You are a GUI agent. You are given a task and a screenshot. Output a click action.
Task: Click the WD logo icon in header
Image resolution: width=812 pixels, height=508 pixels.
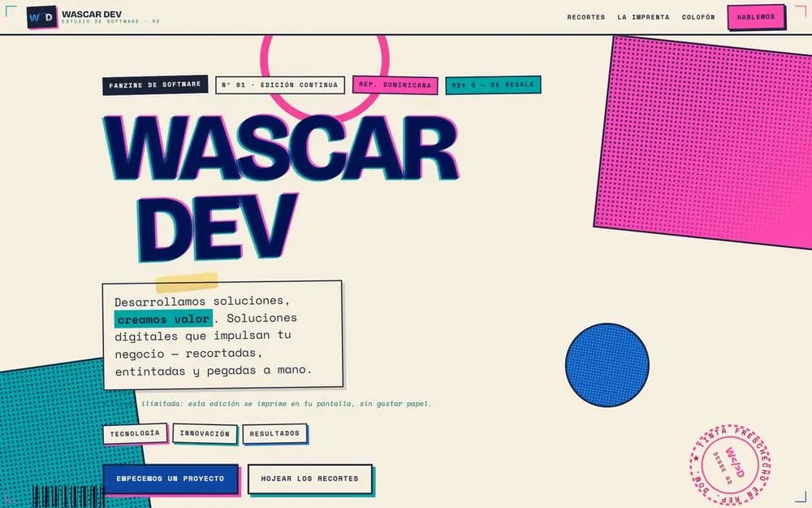point(42,17)
